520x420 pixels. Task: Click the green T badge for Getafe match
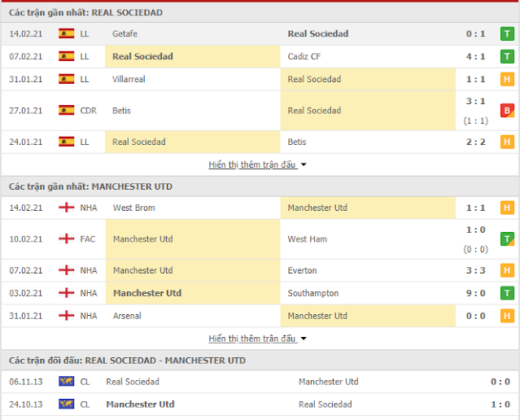click(507, 34)
